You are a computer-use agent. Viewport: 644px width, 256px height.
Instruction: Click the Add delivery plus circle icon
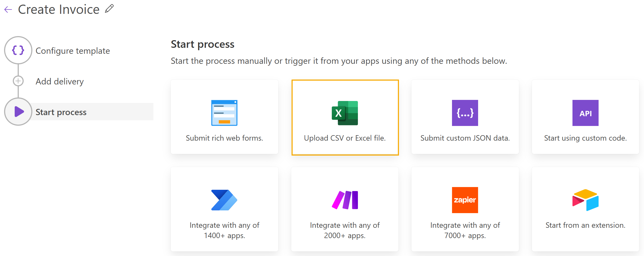tap(18, 81)
